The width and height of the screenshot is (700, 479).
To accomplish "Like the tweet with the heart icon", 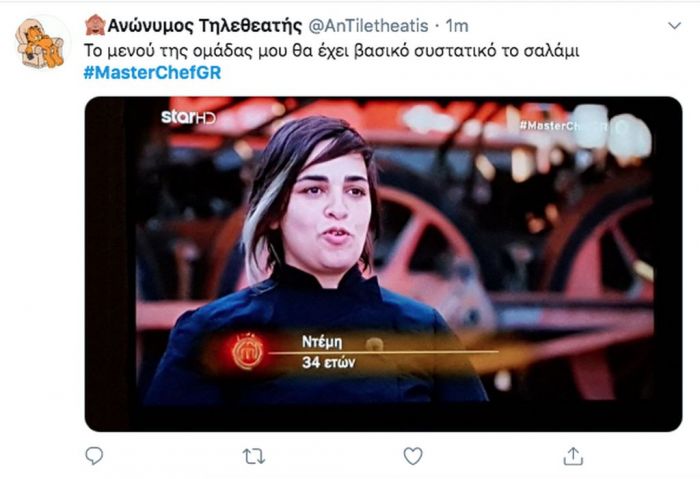I will (413, 456).
